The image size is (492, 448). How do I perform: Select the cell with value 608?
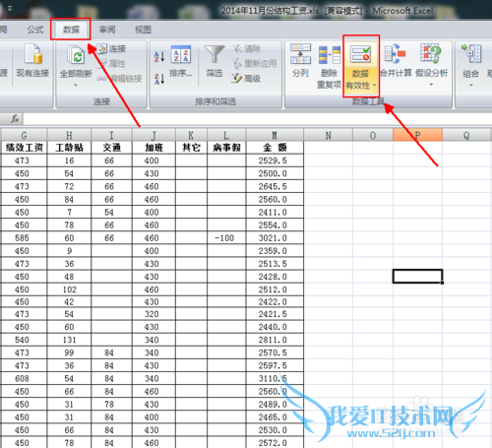[x=24, y=378]
